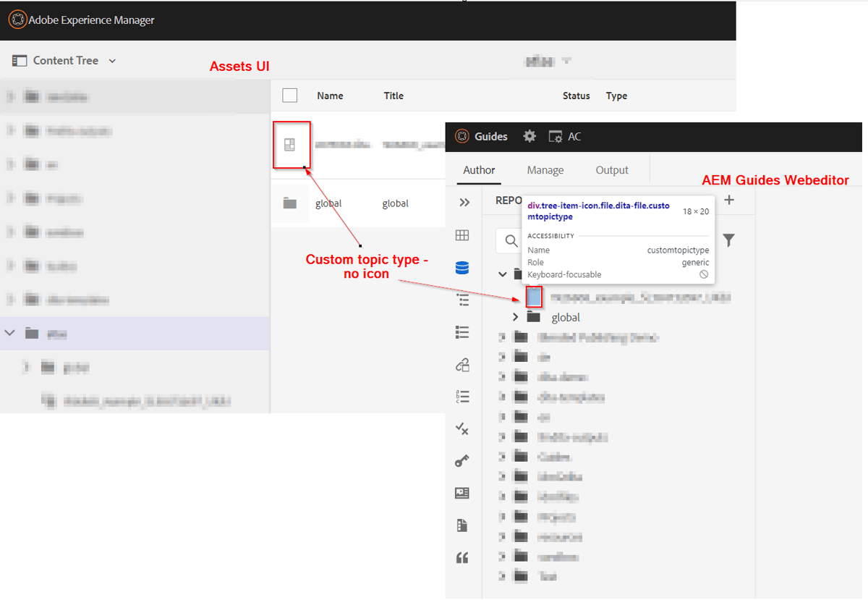Switch to the Manage tab
Image resolution: width=868 pixels, height=600 pixels.
545,169
